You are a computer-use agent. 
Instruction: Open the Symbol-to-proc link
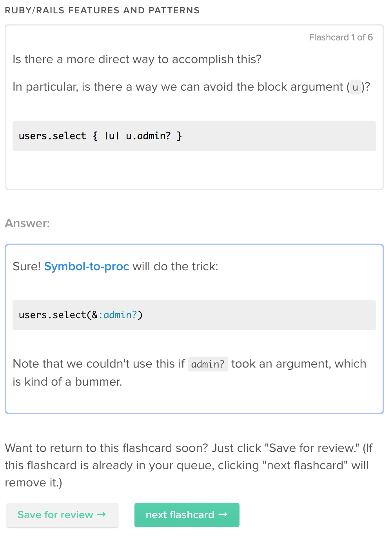pyautogui.click(x=87, y=266)
